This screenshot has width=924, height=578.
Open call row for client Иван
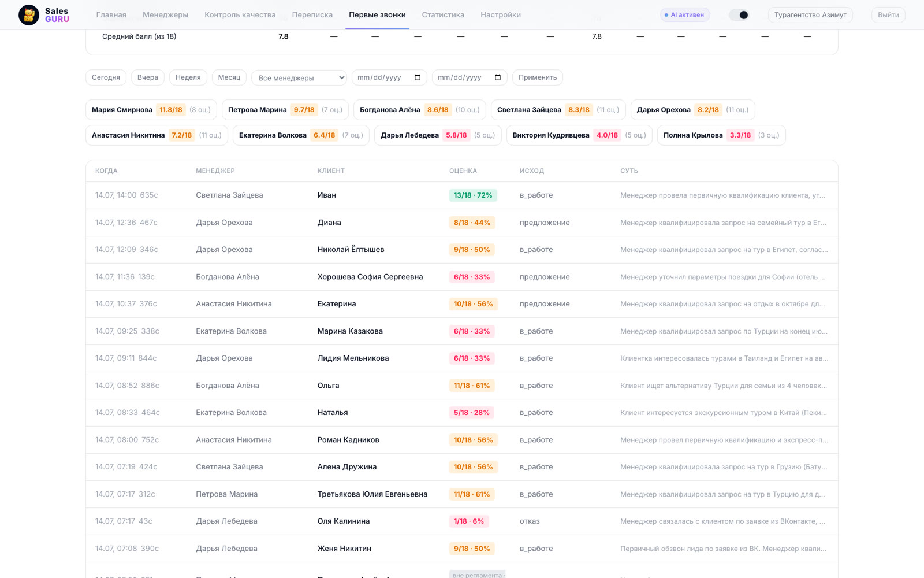462,195
